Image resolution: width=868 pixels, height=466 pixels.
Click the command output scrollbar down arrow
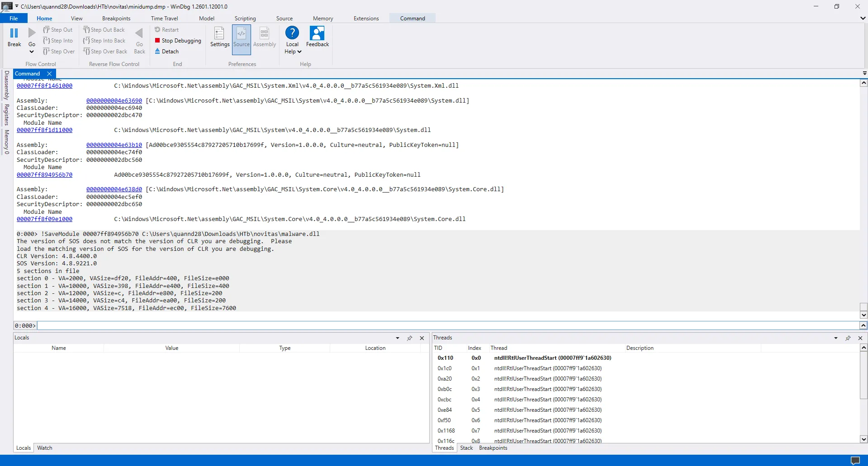click(863, 315)
